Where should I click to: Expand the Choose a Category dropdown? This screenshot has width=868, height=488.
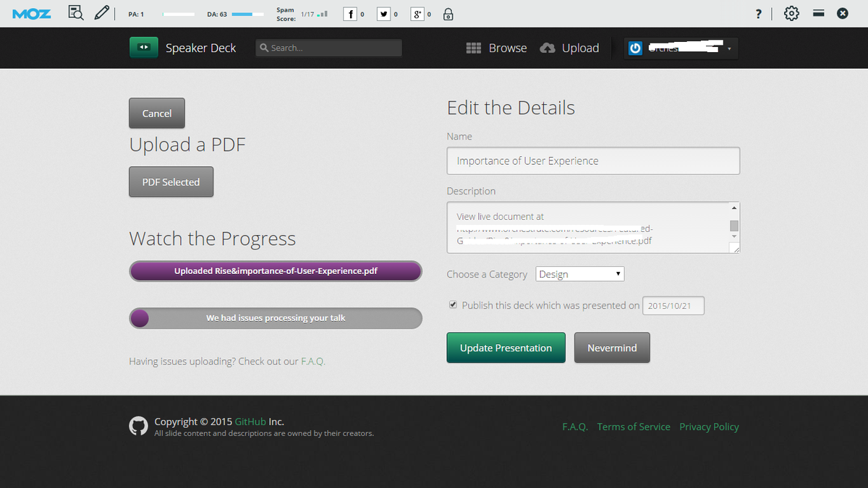[x=579, y=274]
